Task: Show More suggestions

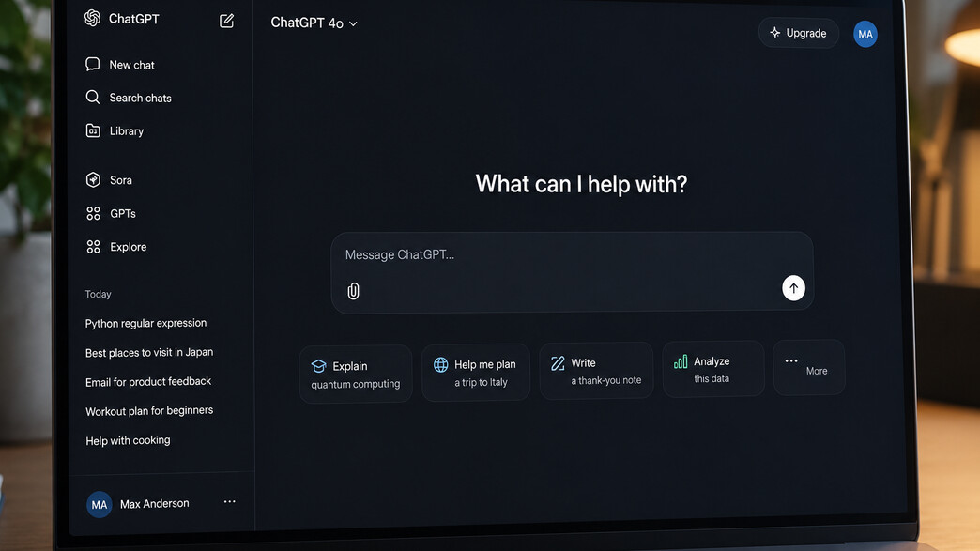Action: point(809,367)
